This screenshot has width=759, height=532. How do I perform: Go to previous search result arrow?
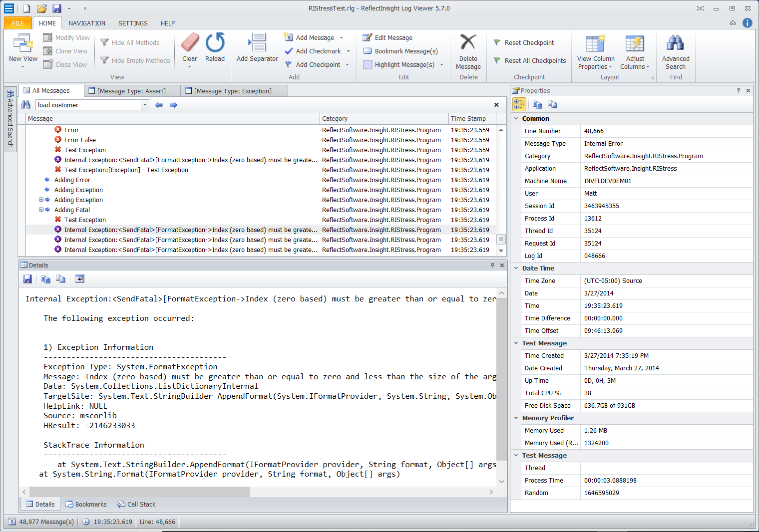(159, 105)
